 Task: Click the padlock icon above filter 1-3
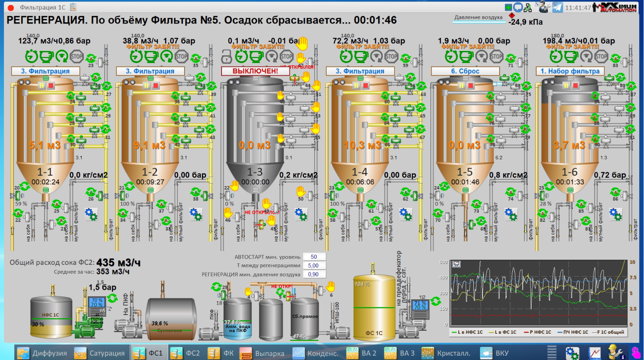(x=227, y=57)
